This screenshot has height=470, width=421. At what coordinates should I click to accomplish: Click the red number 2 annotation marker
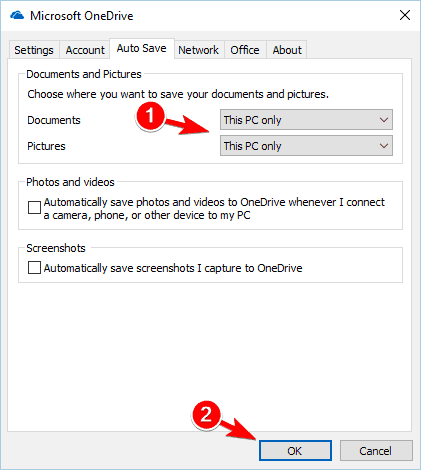pyautogui.click(x=206, y=415)
